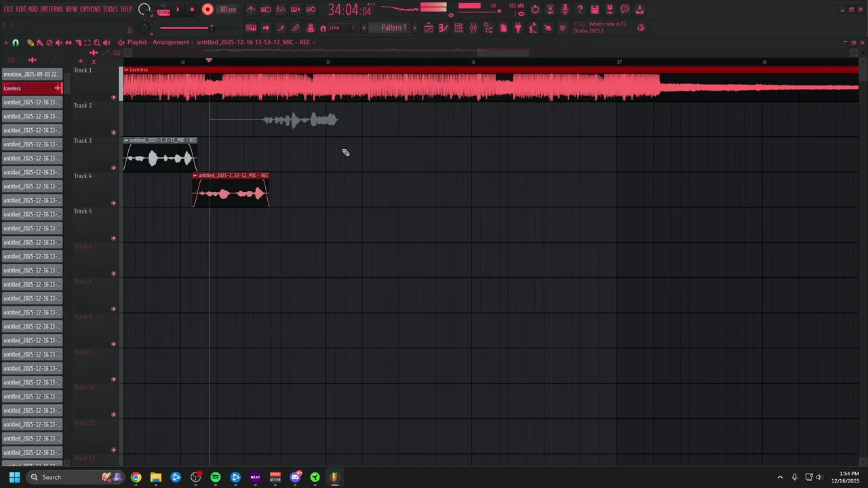Show hidden system tray icons chevron
This screenshot has width=868, height=488.
point(780,477)
